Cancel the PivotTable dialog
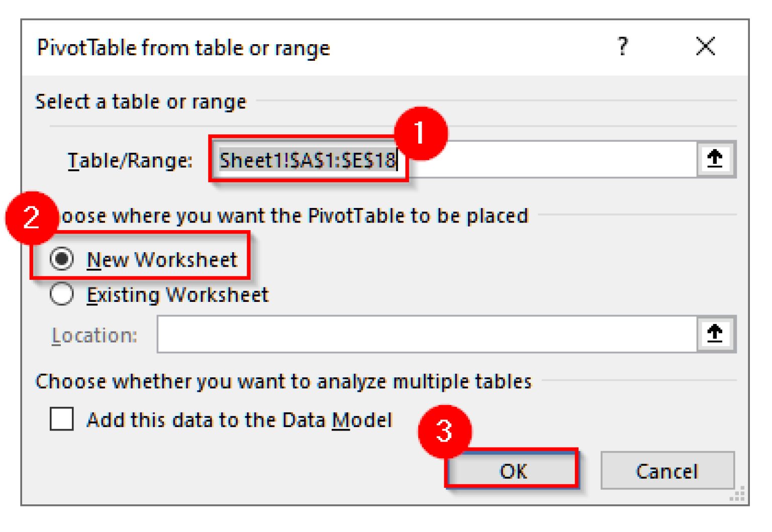The height and width of the screenshot is (532, 772). coord(667,471)
